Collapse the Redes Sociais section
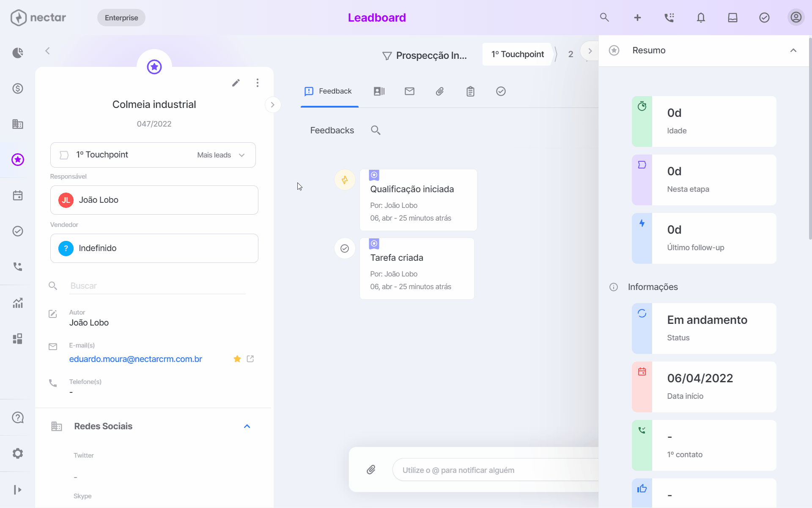The width and height of the screenshot is (812, 508). pos(247,426)
